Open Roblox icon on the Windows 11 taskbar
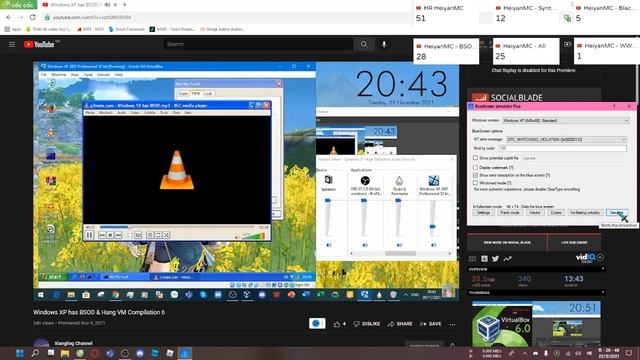Screen dimensions: 640x360 click(170, 353)
